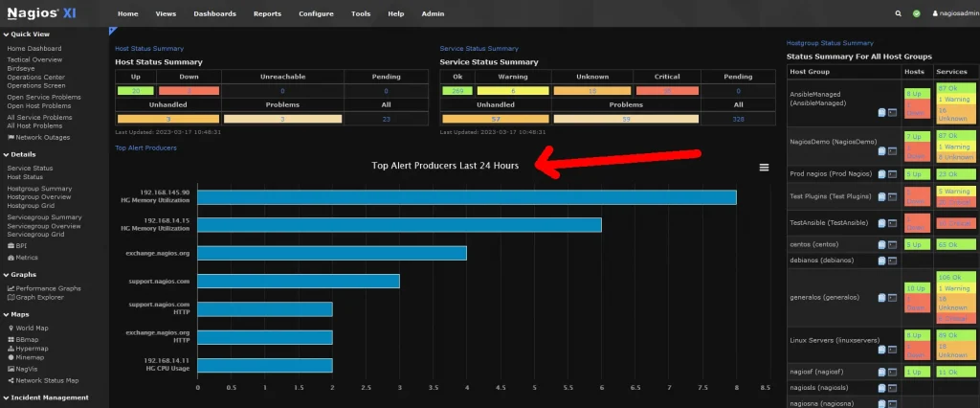Click the 65 Ok services cell for centos
Screen dimensions: 980x408
pyautogui.click(x=956, y=244)
